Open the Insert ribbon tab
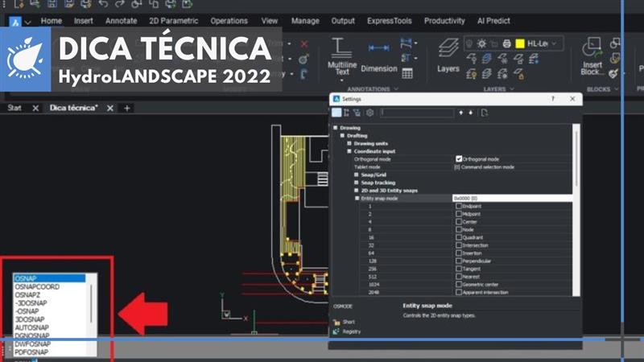This screenshot has height=362, width=644. pos(84,21)
